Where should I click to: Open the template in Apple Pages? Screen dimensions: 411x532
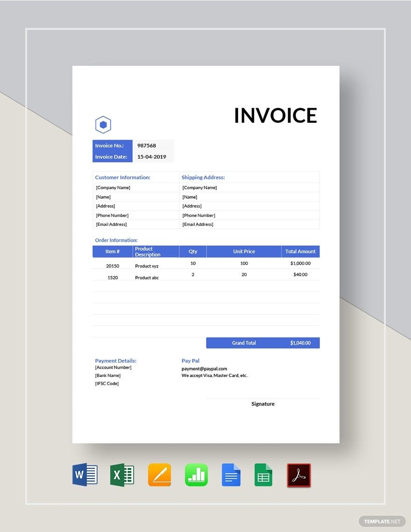[x=159, y=475]
